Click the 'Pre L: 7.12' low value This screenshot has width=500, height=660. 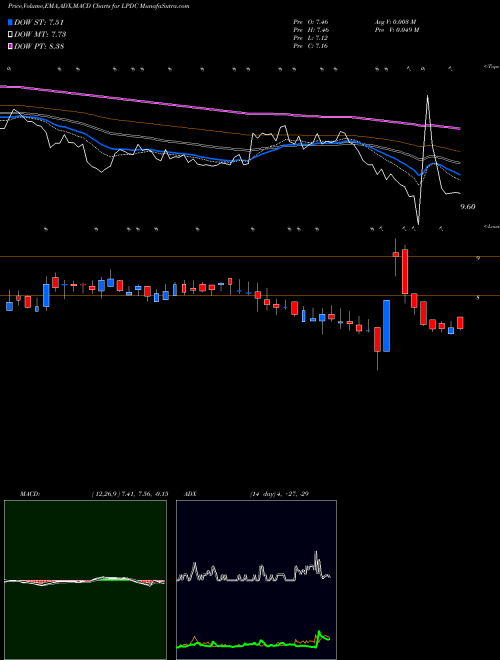click(311, 38)
